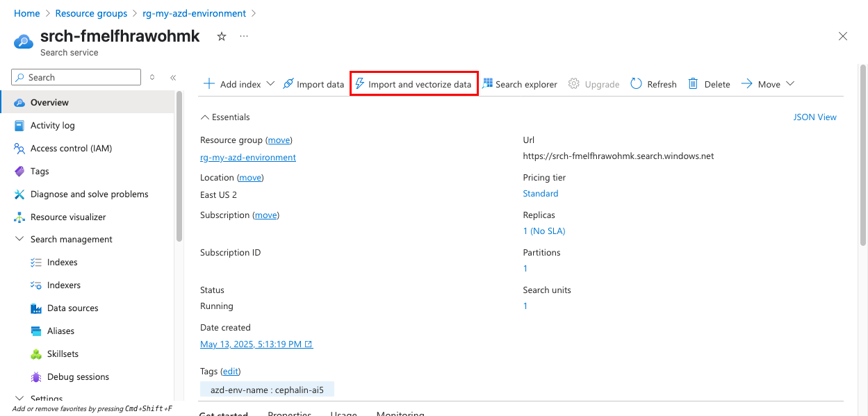Open the Move dropdown chevron
This screenshot has width=868, height=416.
click(789, 84)
